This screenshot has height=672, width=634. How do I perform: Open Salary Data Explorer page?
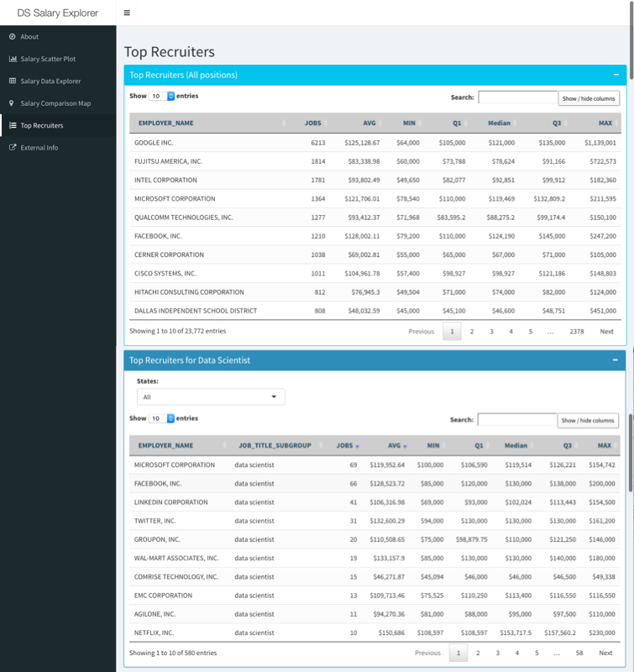(50, 81)
